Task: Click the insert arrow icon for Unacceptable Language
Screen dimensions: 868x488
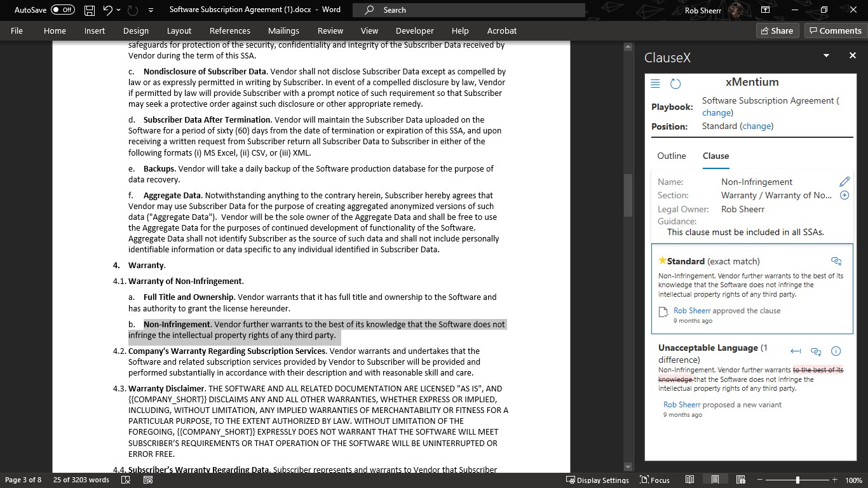Action: click(796, 351)
